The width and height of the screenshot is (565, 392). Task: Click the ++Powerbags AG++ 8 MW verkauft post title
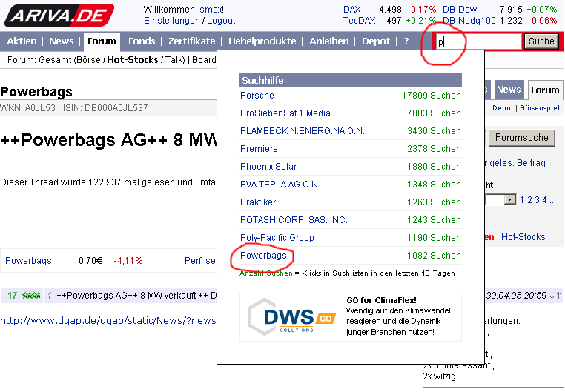[x=136, y=296]
